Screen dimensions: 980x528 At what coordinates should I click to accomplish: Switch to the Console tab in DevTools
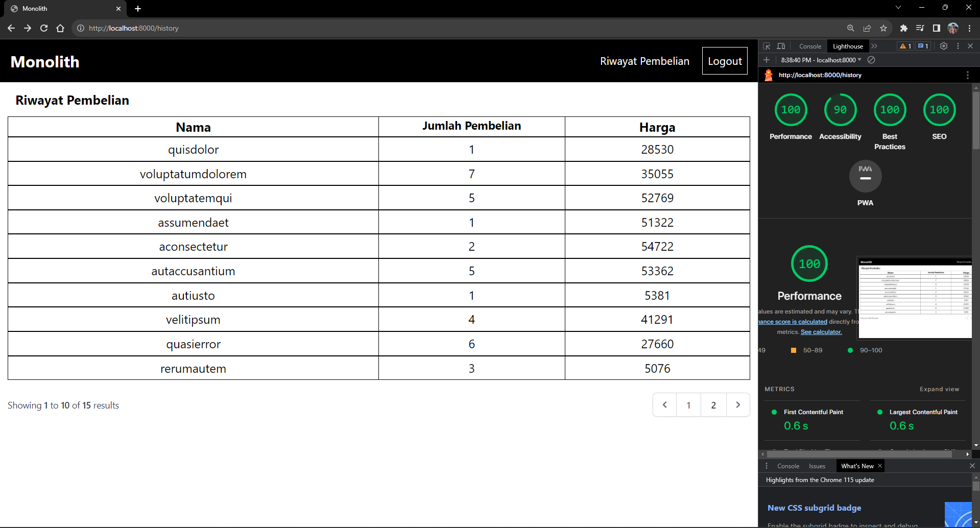point(810,46)
